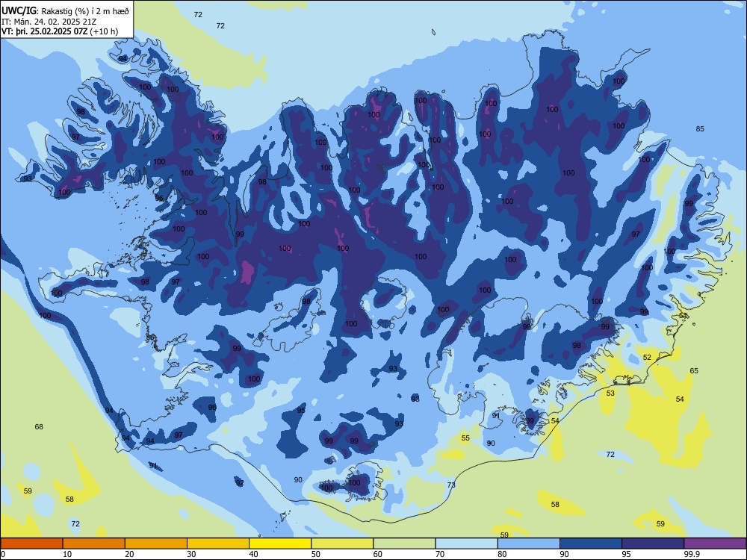Select the '92' humidity value on the map

(240, 483)
